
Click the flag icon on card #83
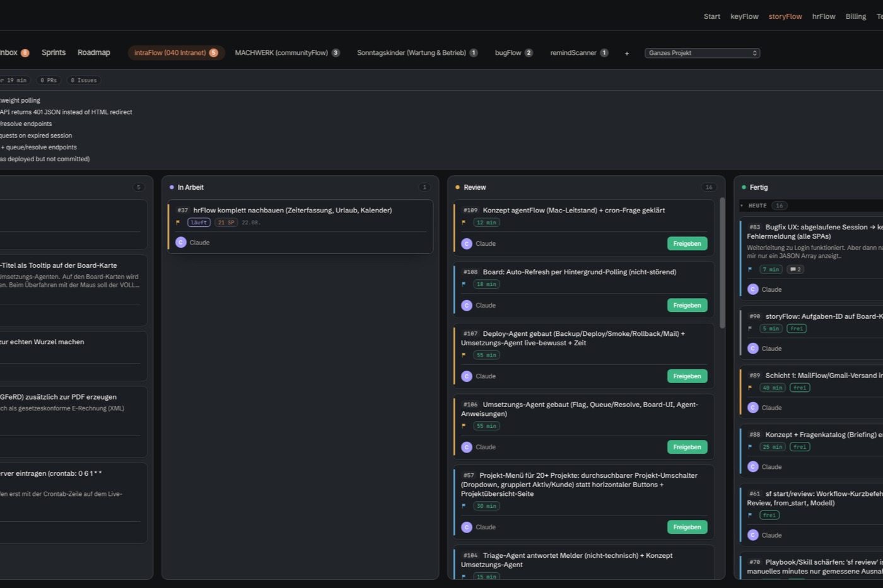750,269
